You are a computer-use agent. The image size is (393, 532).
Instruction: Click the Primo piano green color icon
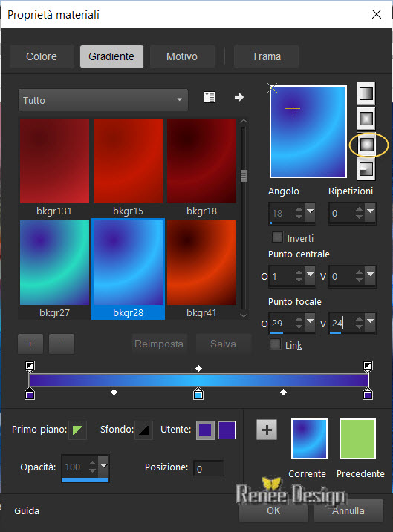[x=77, y=430]
